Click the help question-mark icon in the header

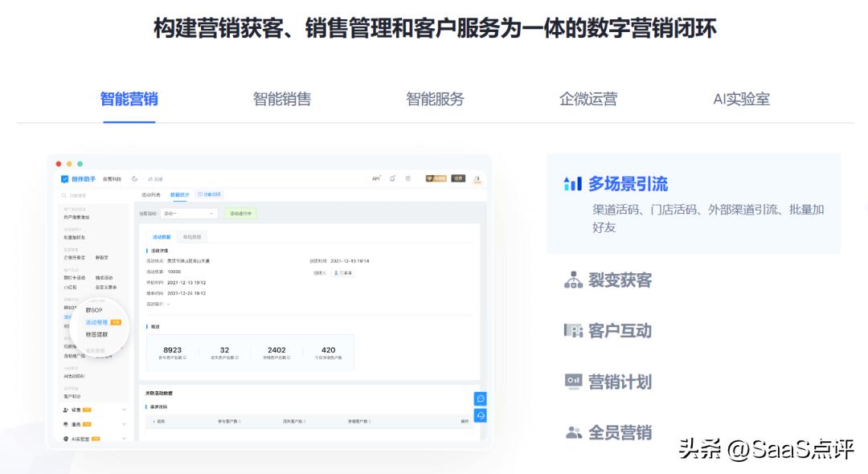pos(407,178)
